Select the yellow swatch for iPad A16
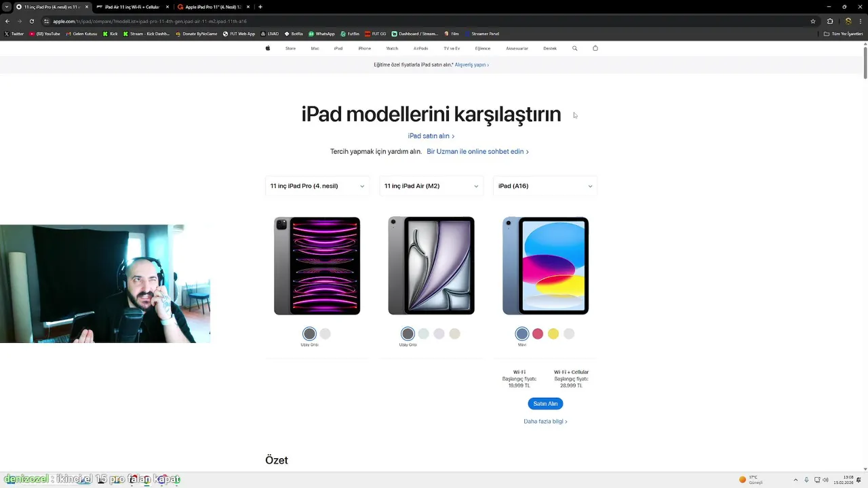Viewport: 868px width, 488px height. [x=553, y=333]
